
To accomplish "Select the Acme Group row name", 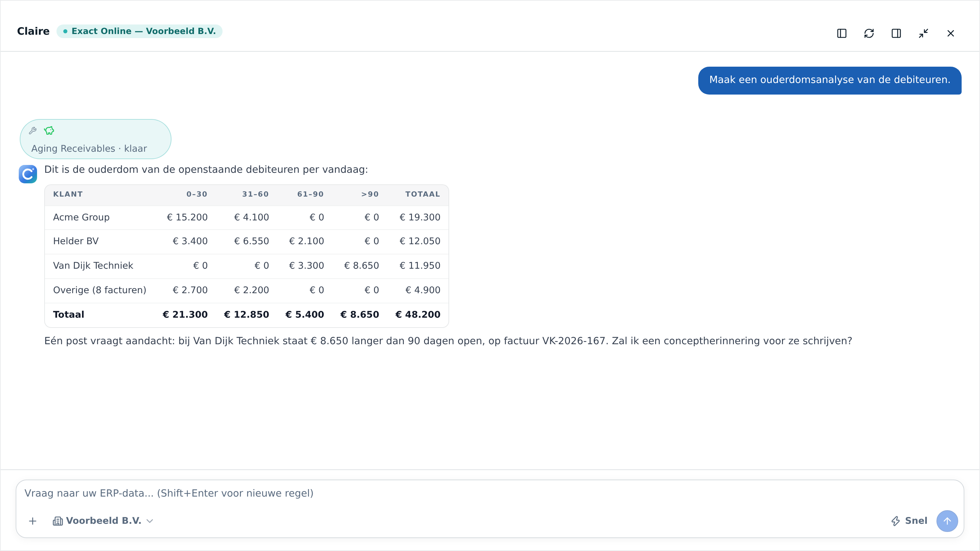I will pos(81,218).
